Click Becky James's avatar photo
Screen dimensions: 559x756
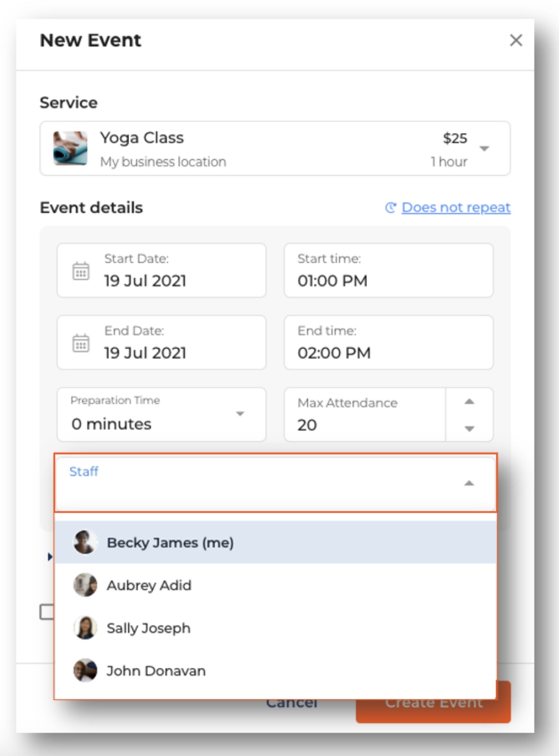tap(85, 542)
